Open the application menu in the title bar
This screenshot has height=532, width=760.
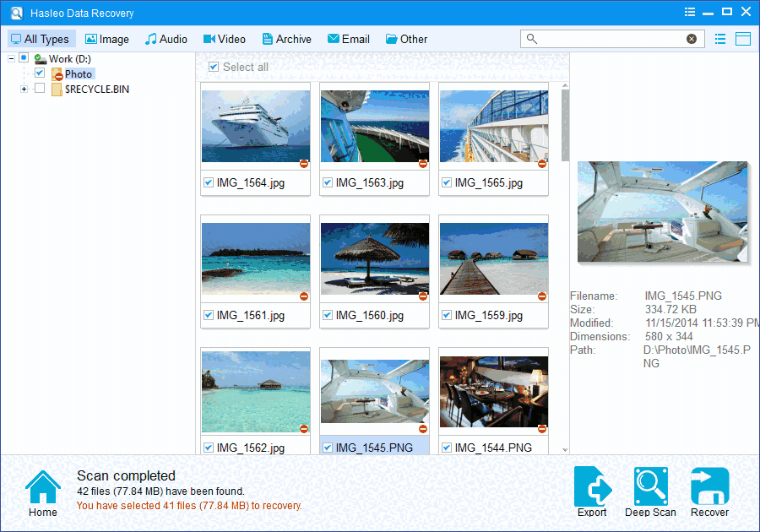689,12
